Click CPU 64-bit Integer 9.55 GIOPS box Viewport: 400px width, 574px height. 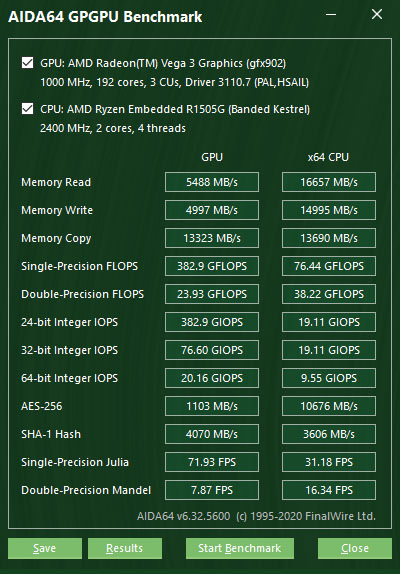click(329, 378)
